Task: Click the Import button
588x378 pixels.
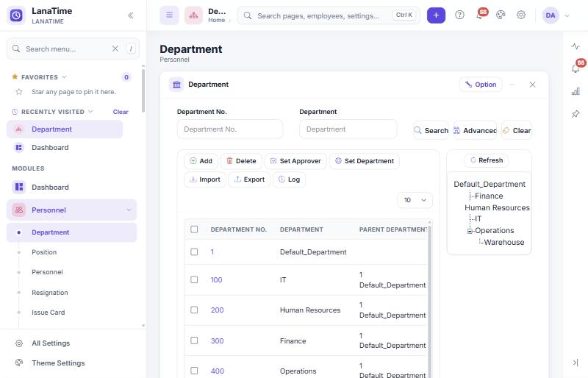Action: coord(205,179)
